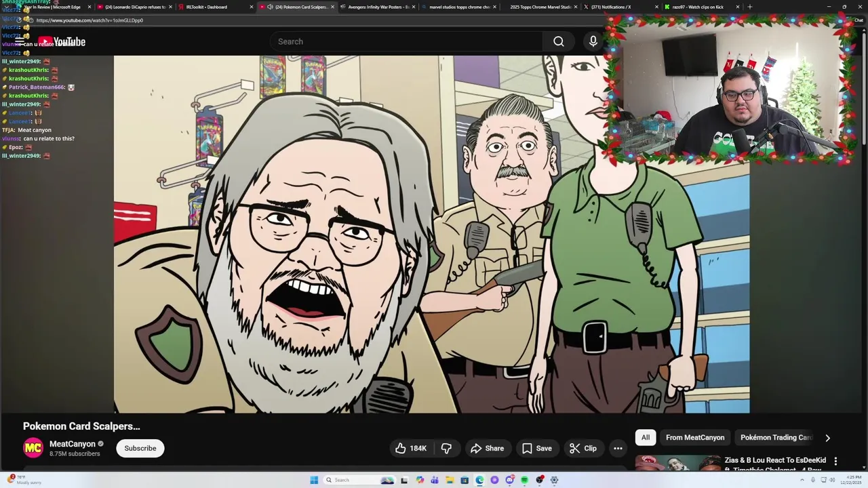868x488 pixels.
Task: Like the video with 184K thumbs-up
Action: (x=411, y=448)
